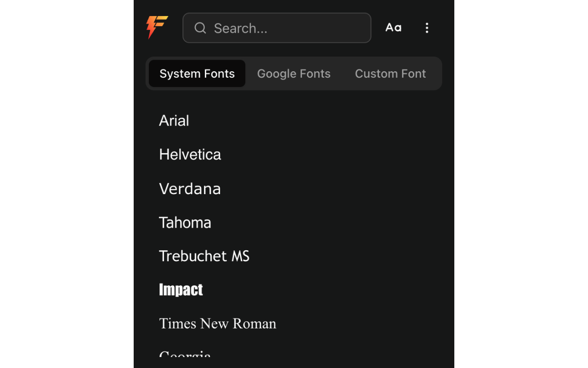588x368 pixels.
Task: Choose the Impact font
Action: pos(181,290)
